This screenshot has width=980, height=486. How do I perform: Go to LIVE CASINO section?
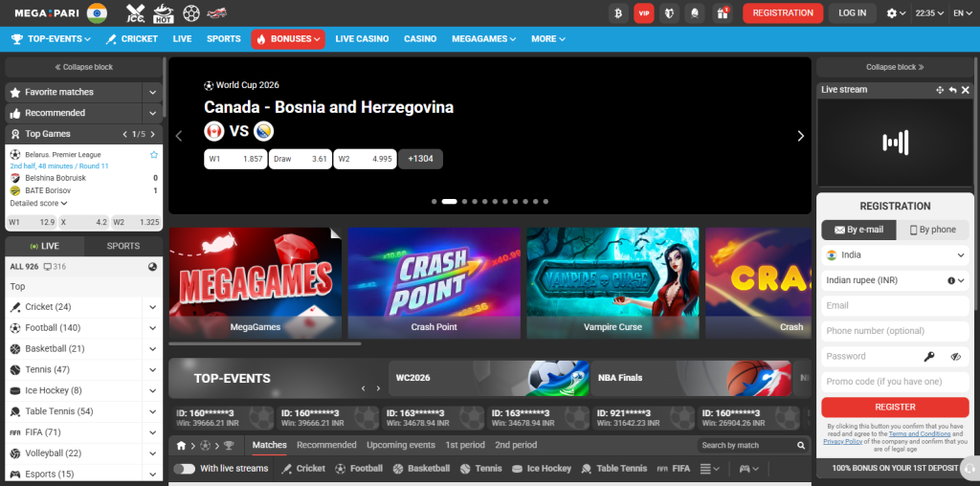pos(362,38)
